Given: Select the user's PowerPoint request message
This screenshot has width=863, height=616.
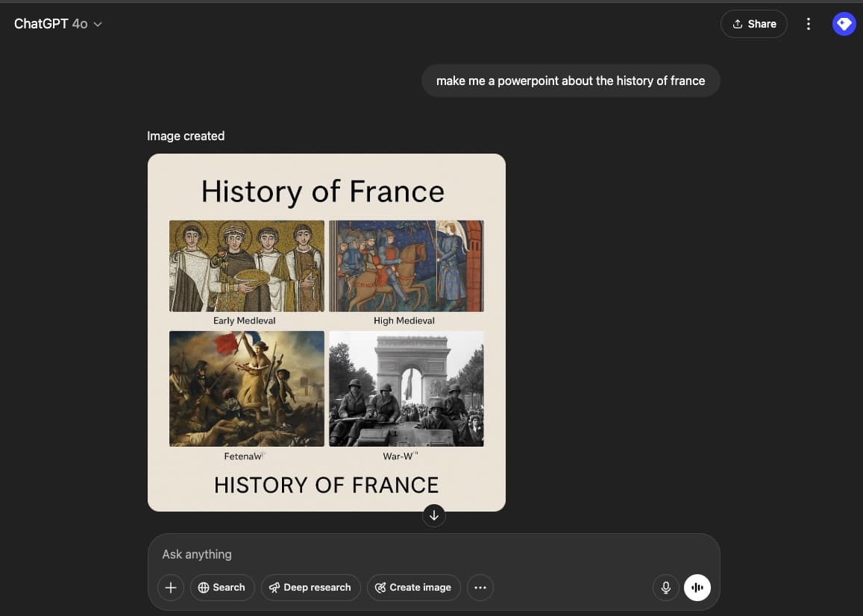Looking at the screenshot, I should (571, 80).
